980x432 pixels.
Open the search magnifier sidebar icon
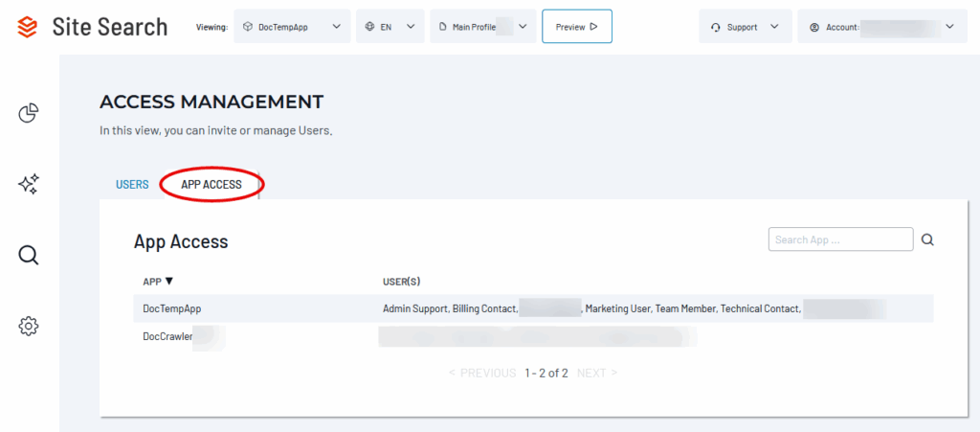(x=29, y=255)
